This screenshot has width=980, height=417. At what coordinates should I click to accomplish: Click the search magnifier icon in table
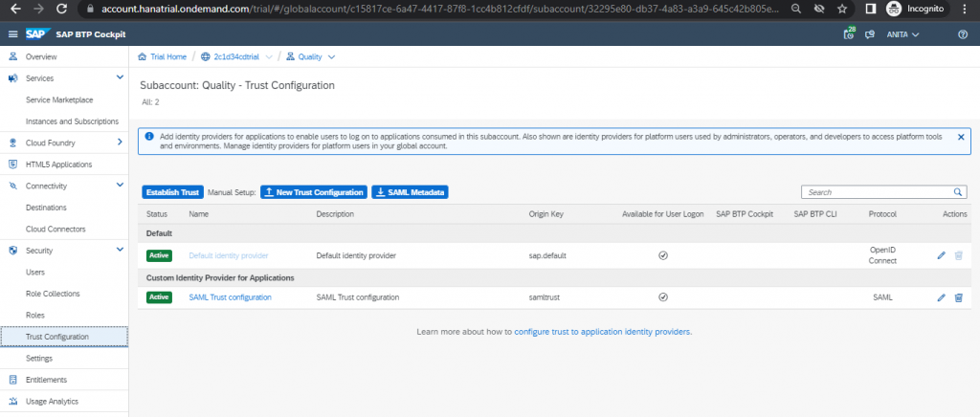coord(957,192)
